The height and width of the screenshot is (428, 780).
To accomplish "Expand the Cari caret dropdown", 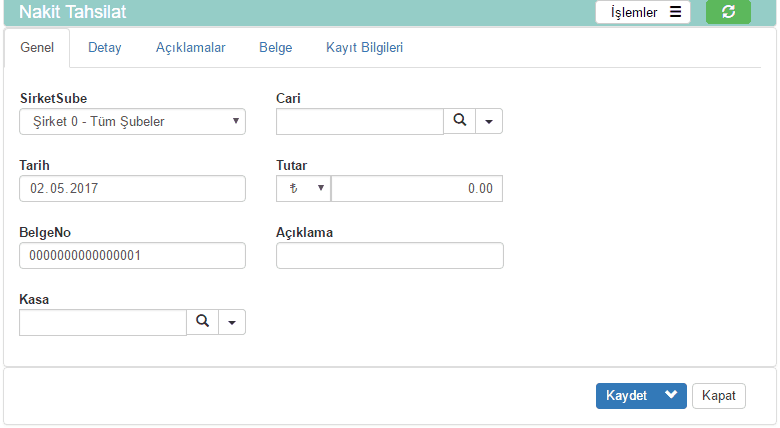I will (489, 121).
